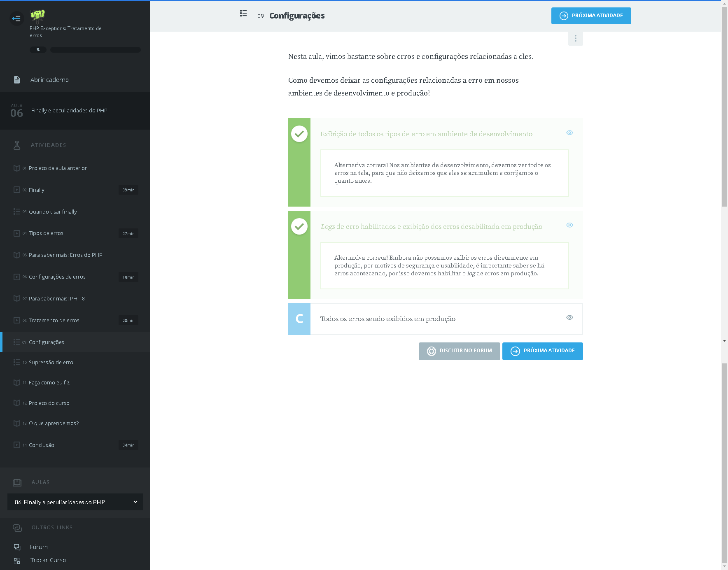728x570 pixels.
Task: Open activity 10 Supressão de erro
Action: (51, 363)
